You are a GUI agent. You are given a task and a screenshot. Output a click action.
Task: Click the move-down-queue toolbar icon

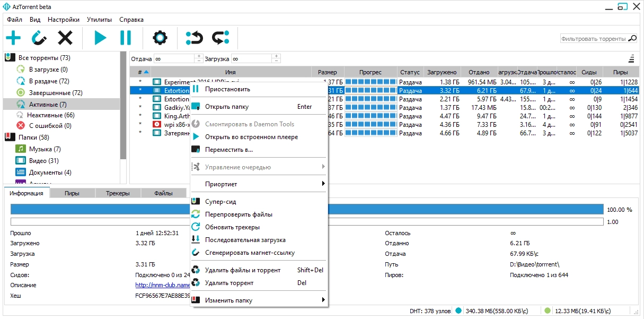(x=220, y=38)
